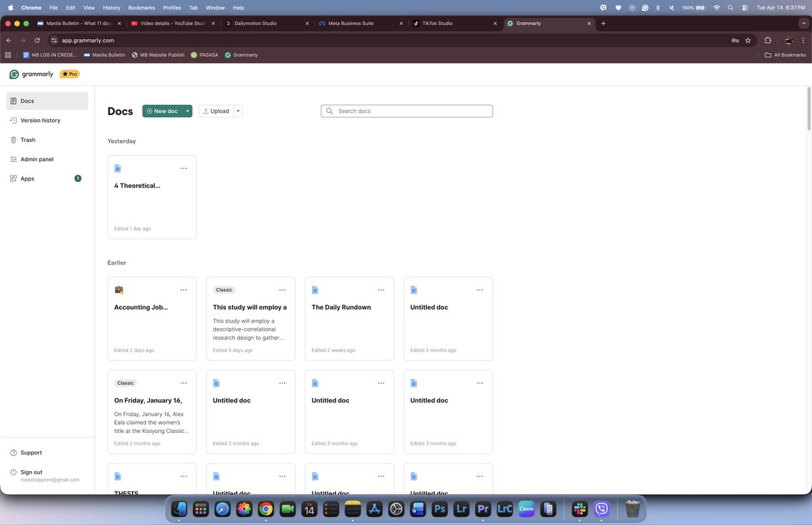
Task: Go back using browser back arrow
Action: coord(9,40)
